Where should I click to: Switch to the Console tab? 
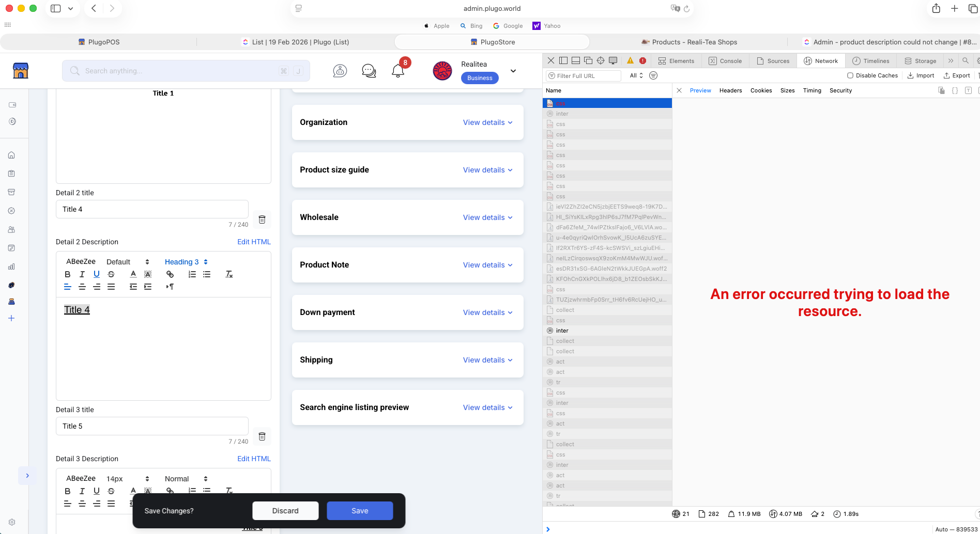tap(725, 61)
